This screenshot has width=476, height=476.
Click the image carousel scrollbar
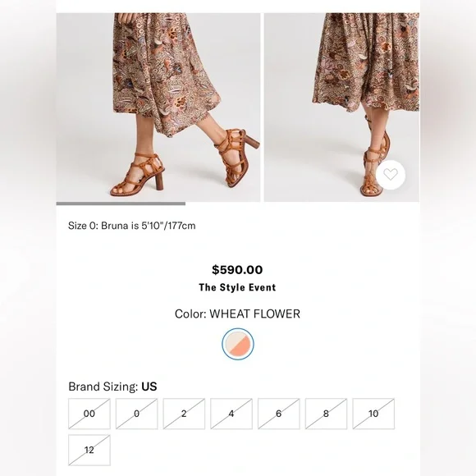coord(121,204)
